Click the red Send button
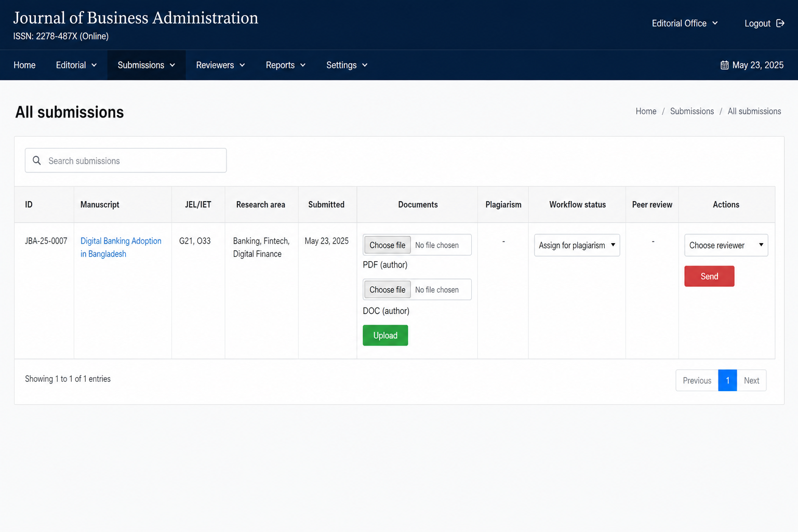The image size is (798, 532). tap(709, 276)
